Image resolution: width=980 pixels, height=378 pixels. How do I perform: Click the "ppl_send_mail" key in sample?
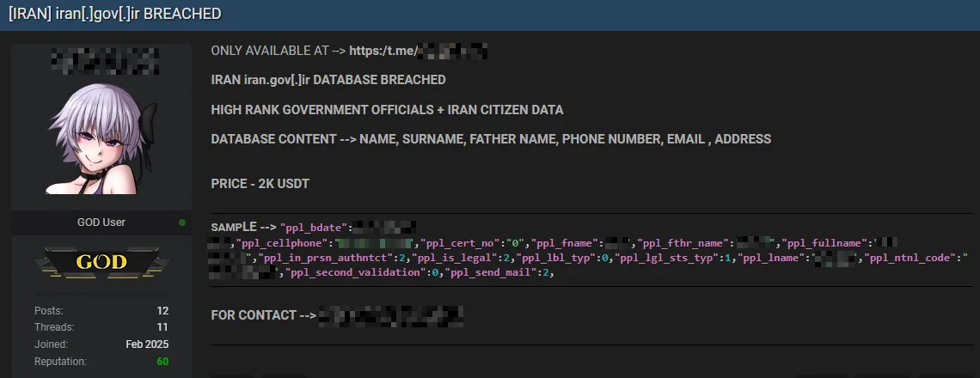pos(491,274)
